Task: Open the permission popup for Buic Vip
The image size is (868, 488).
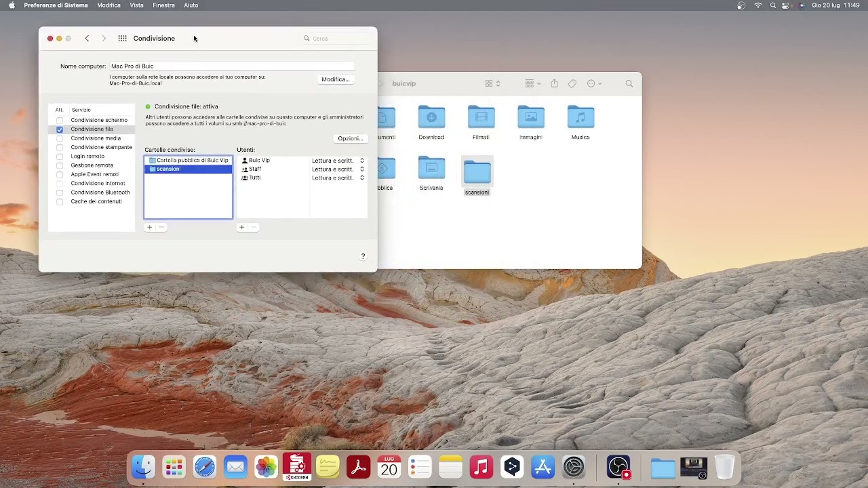Action: coord(338,161)
